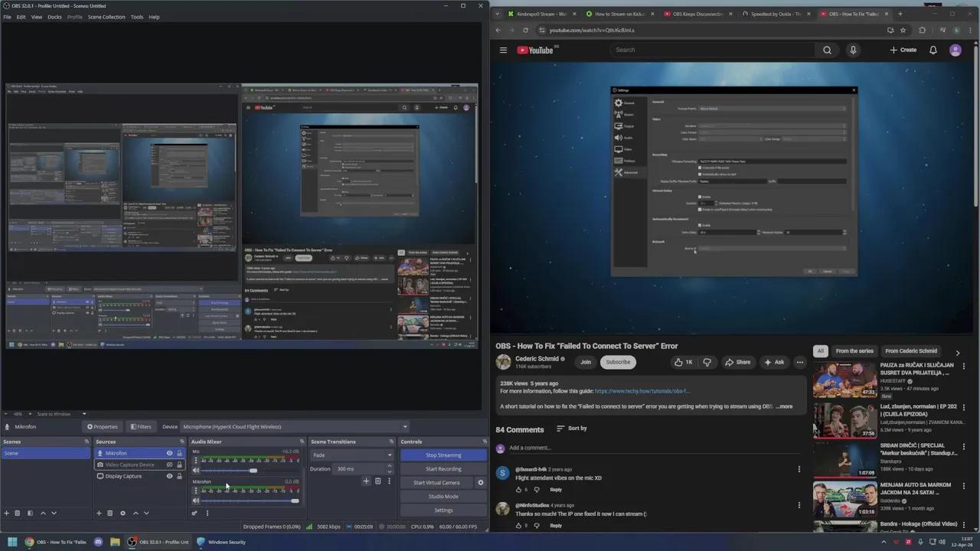Image resolution: width=980 pixels, height=551 pixels.
Task: Delete selected source with trash icon in Sources dock
Action: coord(109,513)
